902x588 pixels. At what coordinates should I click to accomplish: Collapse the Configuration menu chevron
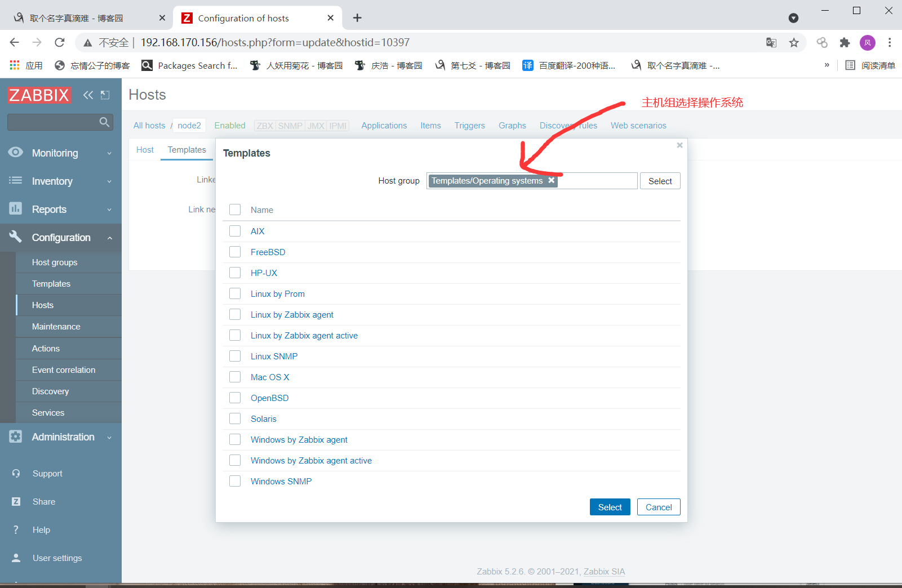point(109,238)
